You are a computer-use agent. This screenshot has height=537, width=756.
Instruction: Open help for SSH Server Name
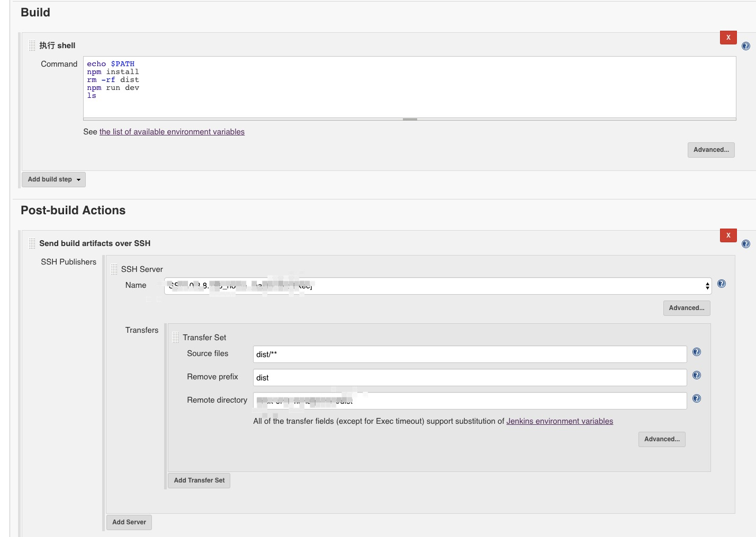coord(722,284)
